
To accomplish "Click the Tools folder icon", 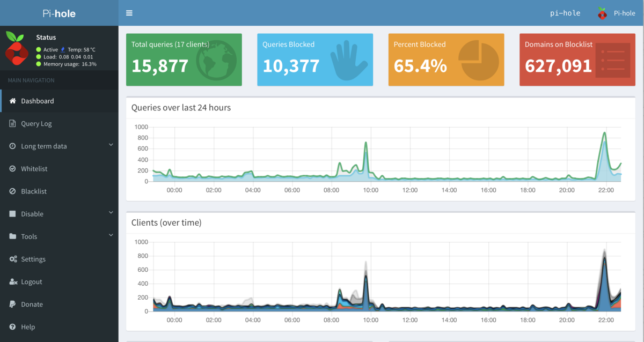I will pyautogui.click(x=13, y=236).
